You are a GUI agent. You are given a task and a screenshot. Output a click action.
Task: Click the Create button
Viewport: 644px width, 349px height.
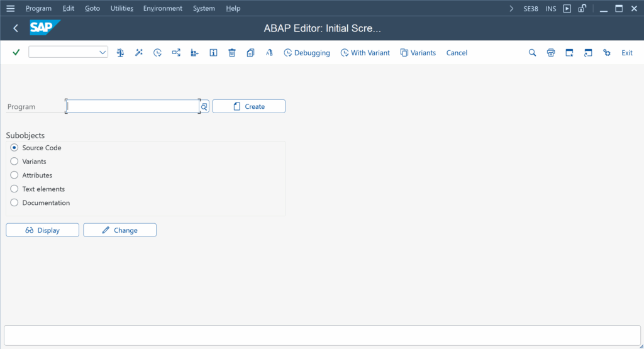248,106
